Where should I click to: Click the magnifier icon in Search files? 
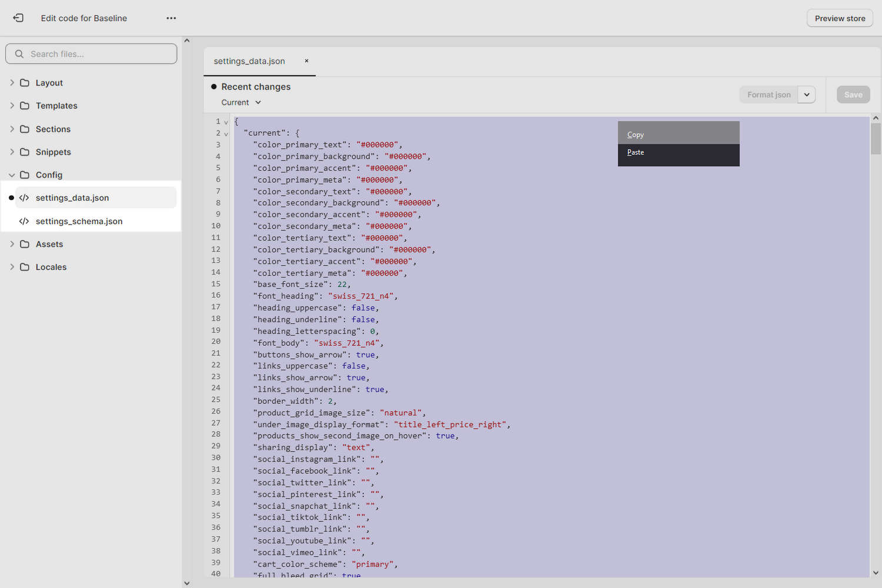click(19, 54)
